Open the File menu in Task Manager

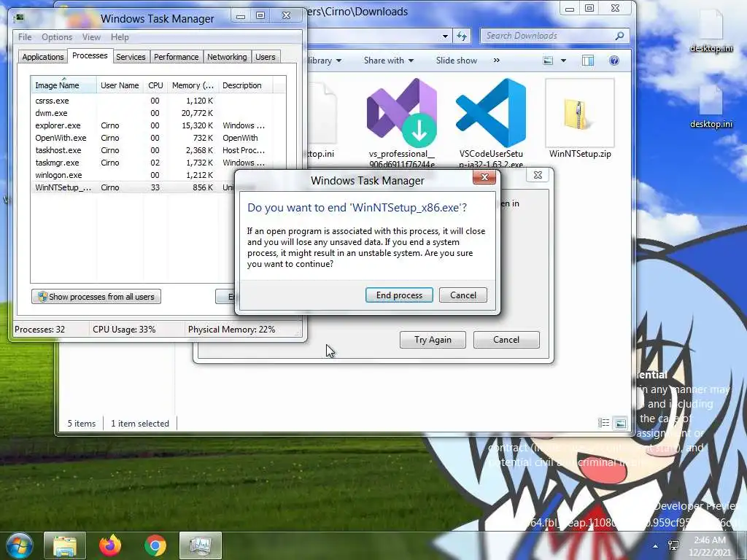25,37
